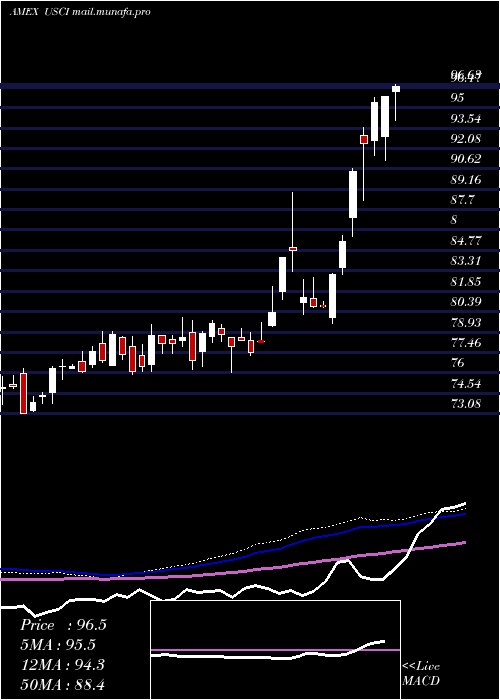The image size is (500, 700).
Task: Select the 90.62 price axis label
Action: (x=466, y=159)
